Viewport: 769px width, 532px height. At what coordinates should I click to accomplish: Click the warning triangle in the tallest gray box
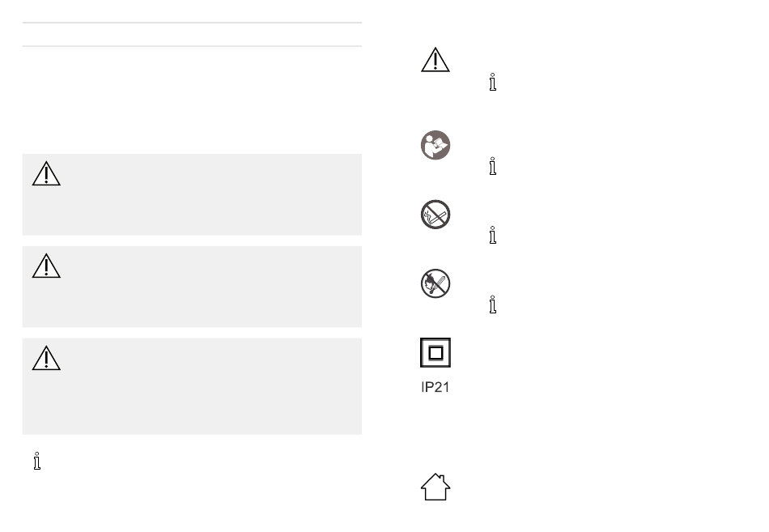46,358
